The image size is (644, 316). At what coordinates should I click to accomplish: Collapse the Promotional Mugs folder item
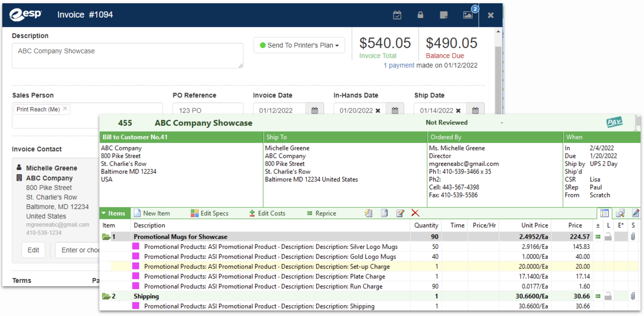pyautogui.click(x=106, y=237)
